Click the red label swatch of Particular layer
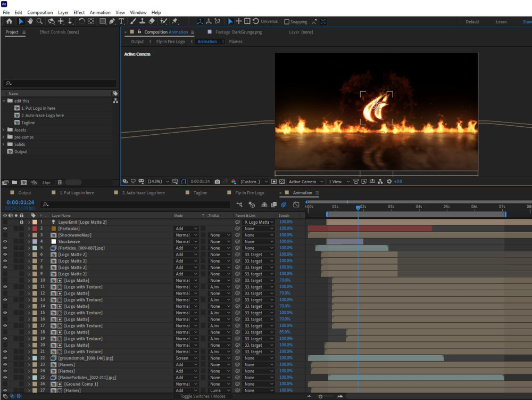The image size is (532, 400). coord(35,228)
